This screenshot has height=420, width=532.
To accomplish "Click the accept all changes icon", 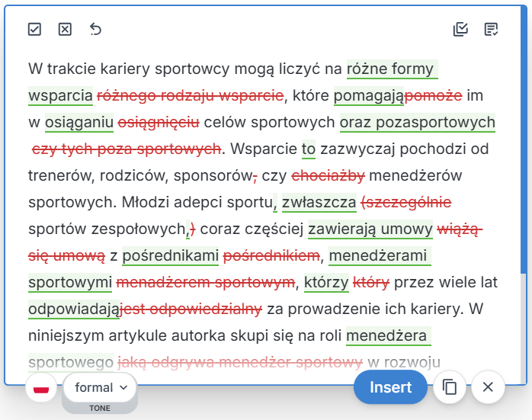I will point(460,30).
